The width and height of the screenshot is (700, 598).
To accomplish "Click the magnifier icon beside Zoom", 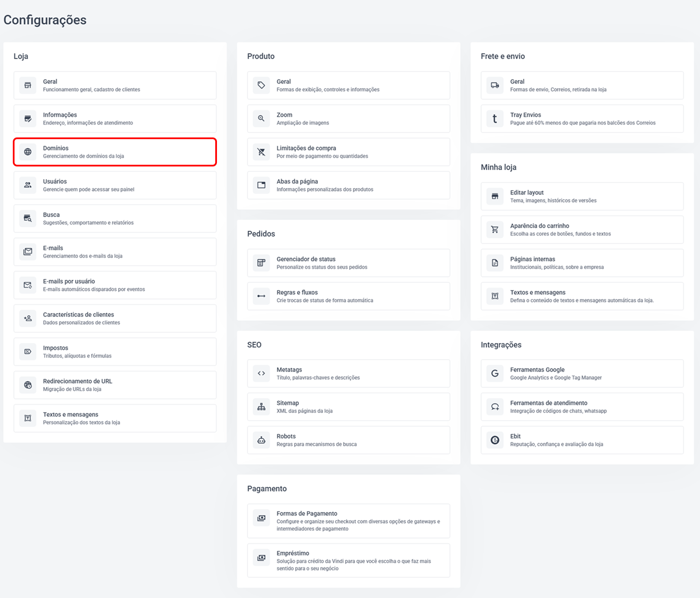I will (x=261, y=119).
